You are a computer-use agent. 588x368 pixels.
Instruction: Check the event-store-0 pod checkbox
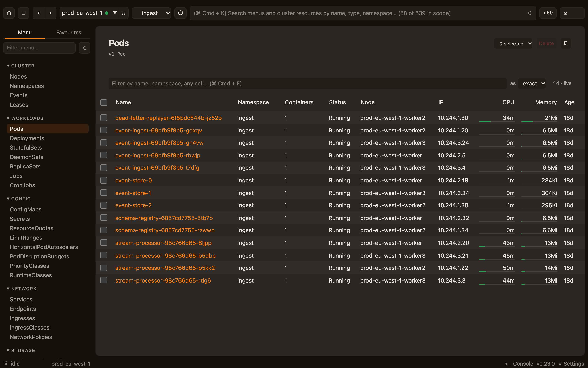(x=104, y=180)
